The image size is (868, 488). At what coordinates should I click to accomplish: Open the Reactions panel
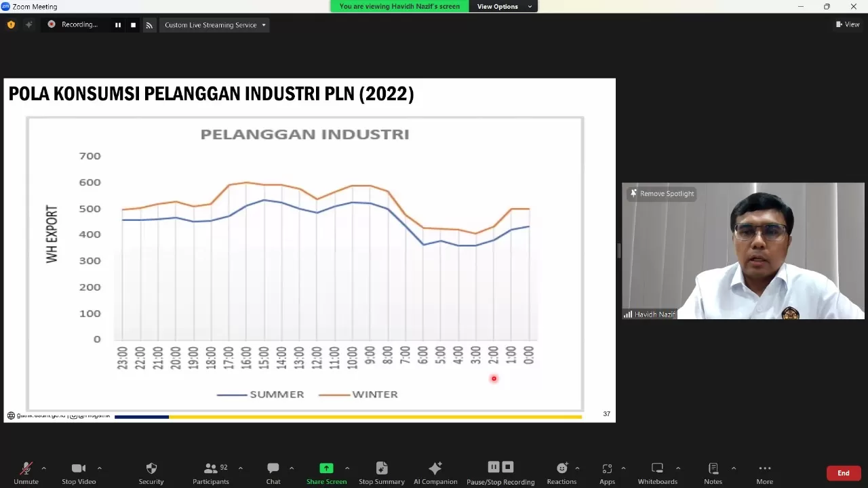(561, 472)
